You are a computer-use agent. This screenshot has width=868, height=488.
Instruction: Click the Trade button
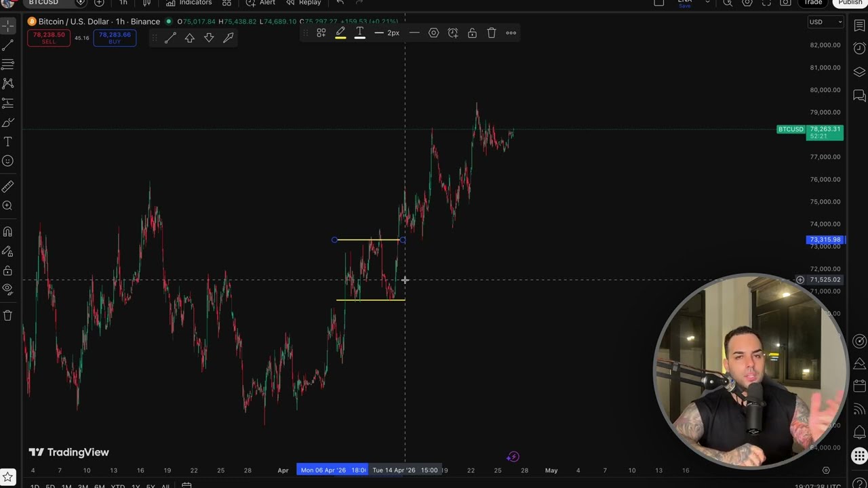coord(813,3)
